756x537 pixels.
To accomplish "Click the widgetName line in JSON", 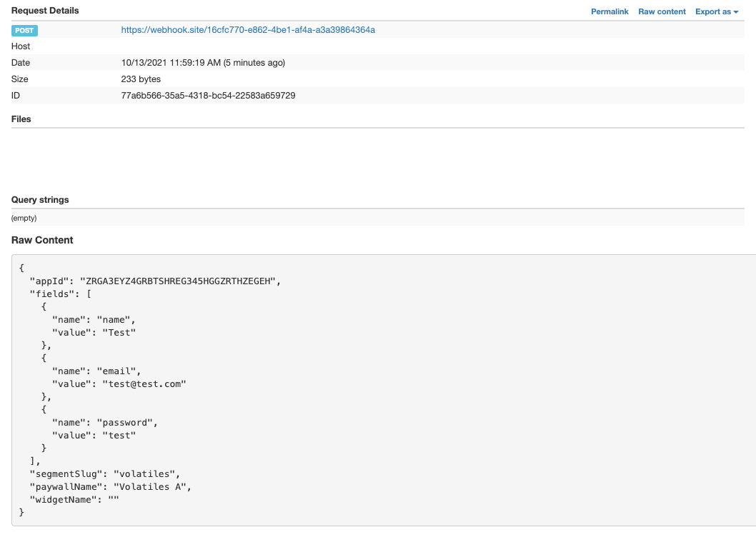I will point(74,499).
